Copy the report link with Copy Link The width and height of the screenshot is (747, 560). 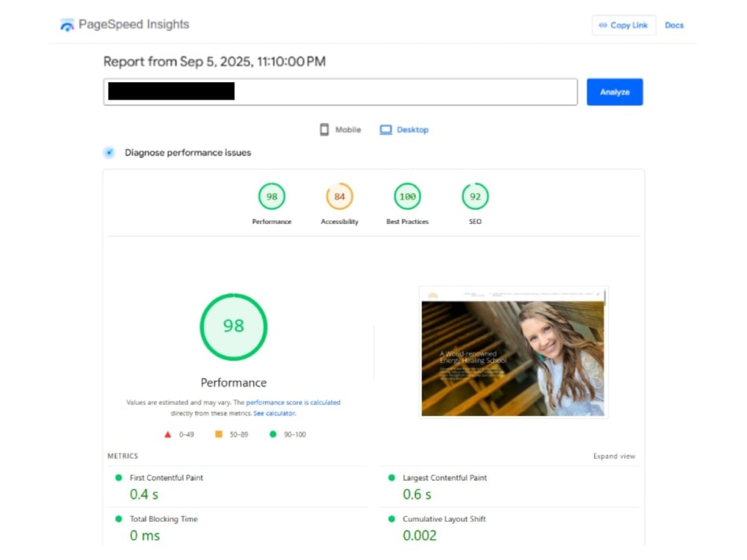624,25
